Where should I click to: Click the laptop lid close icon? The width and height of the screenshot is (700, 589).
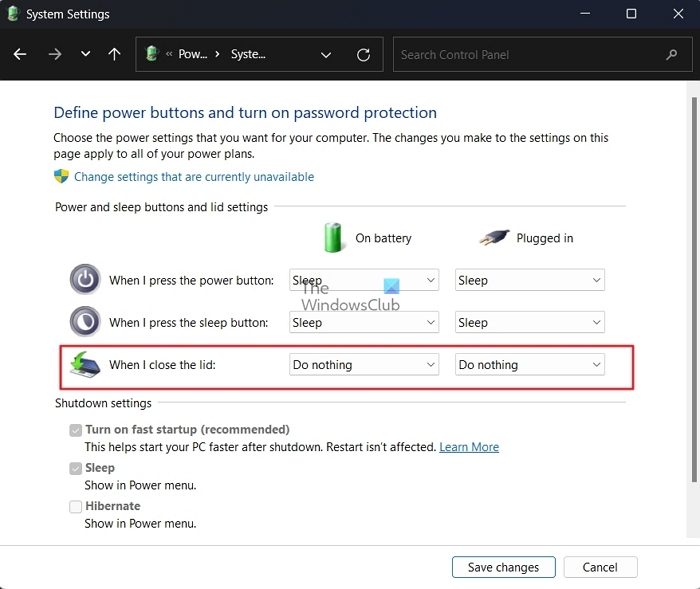(85, 365)
